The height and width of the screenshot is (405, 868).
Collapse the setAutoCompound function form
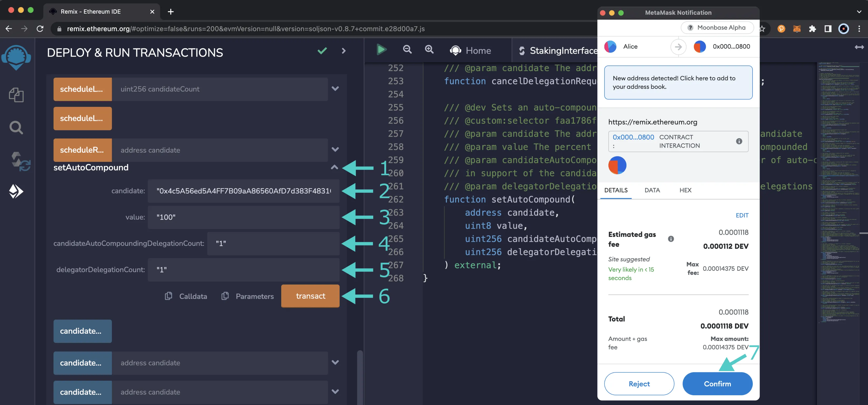334,167
